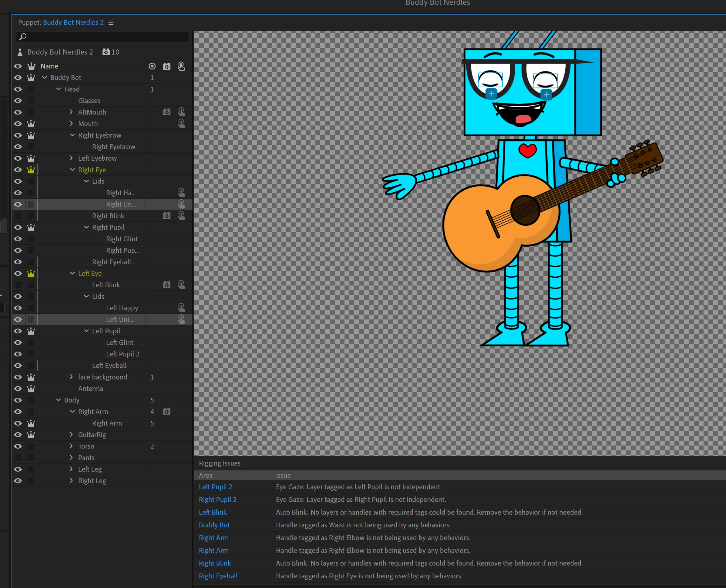Viewport: 726px width, 588px height.
Task: Click behavior icon on Right Blink row
Action: [166, 216]
